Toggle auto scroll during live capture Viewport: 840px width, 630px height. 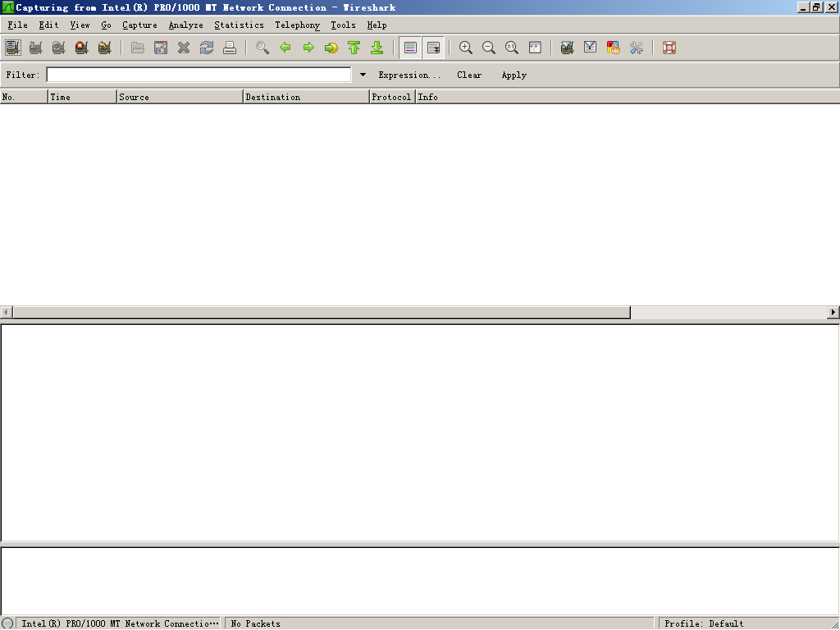point(433,48)
